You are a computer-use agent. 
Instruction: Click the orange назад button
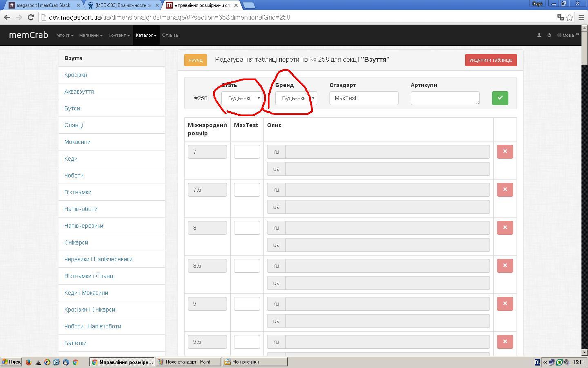[x=196, y=60]
